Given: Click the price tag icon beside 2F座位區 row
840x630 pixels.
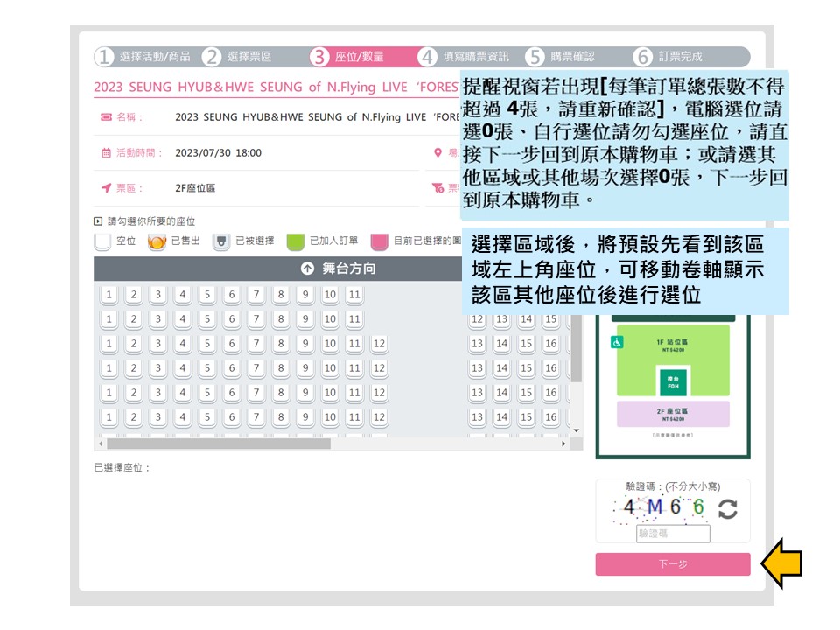Looking at the screenshot, I should click(x=437, y=188).
